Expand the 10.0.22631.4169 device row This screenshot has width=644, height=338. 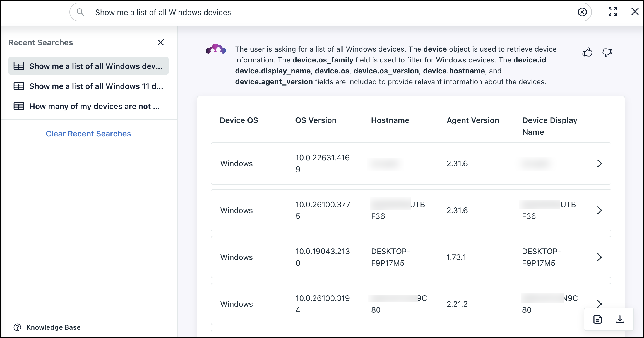pyautogui.click(x=599, y=163)
